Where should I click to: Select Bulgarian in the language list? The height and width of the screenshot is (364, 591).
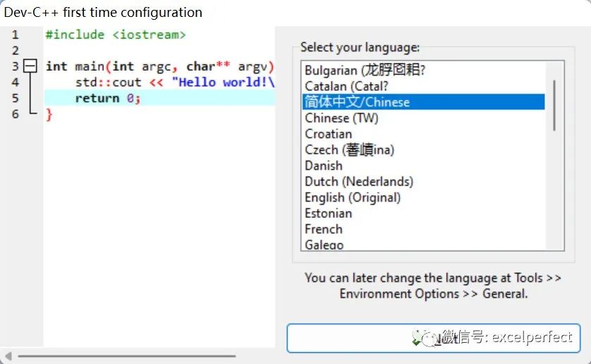click(424, 70)
